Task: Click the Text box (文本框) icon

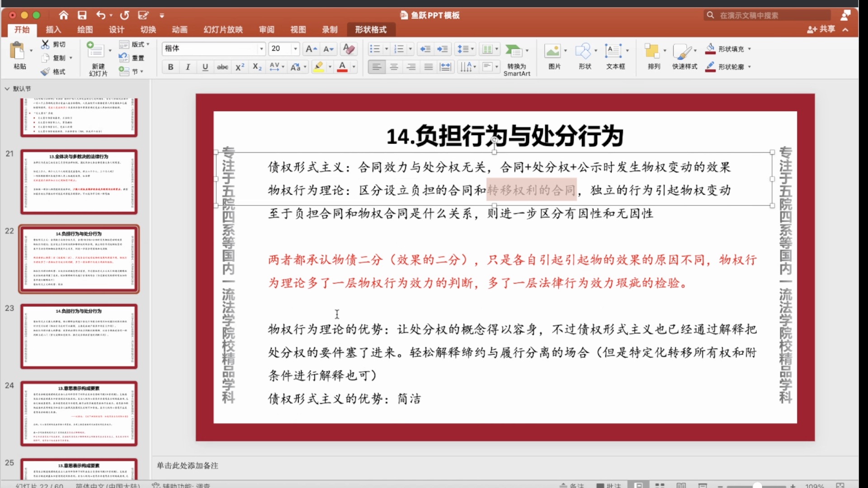Action: (x=613, y=51)
